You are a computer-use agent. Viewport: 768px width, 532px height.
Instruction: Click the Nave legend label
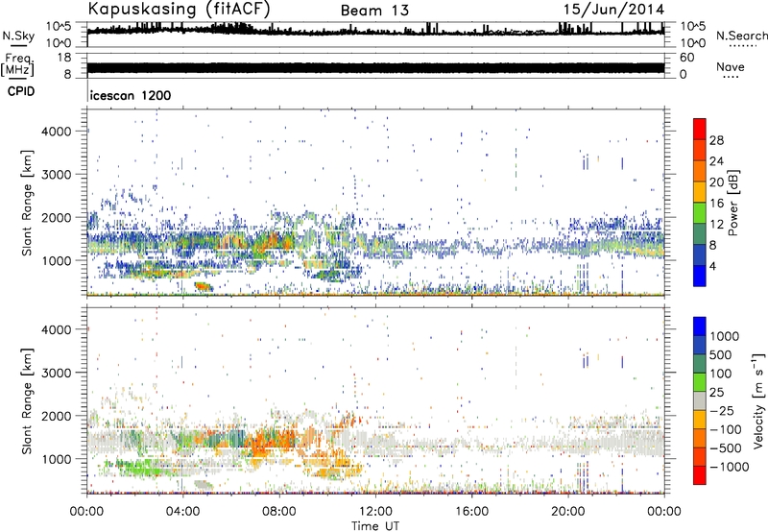(731, 67)
